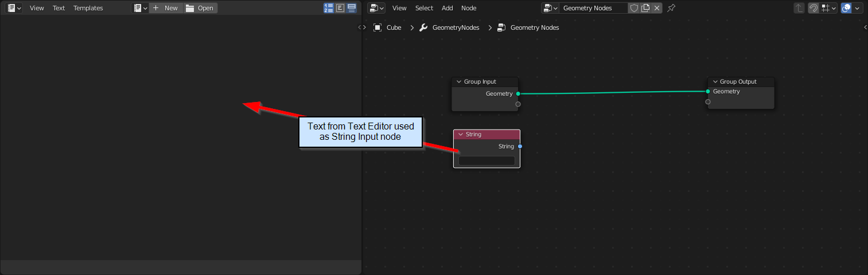Open the Text menu
The width and height of the screenshot is (868, 275).
[x=59, y=8]
